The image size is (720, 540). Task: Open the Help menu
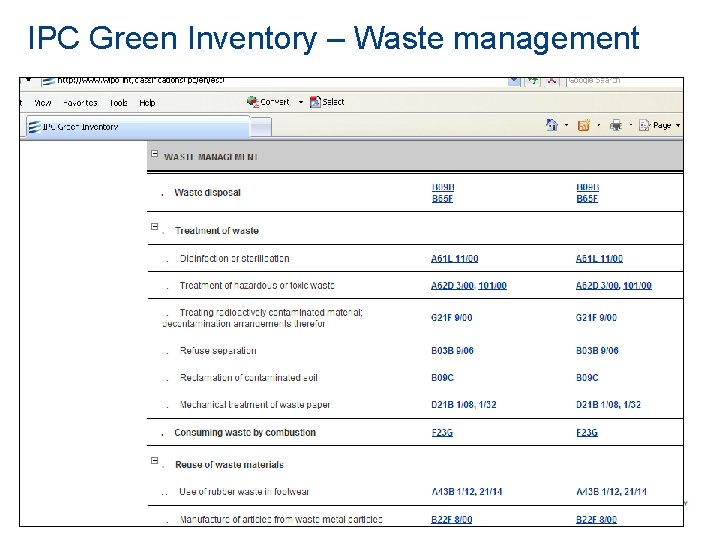tap(147, 103)
